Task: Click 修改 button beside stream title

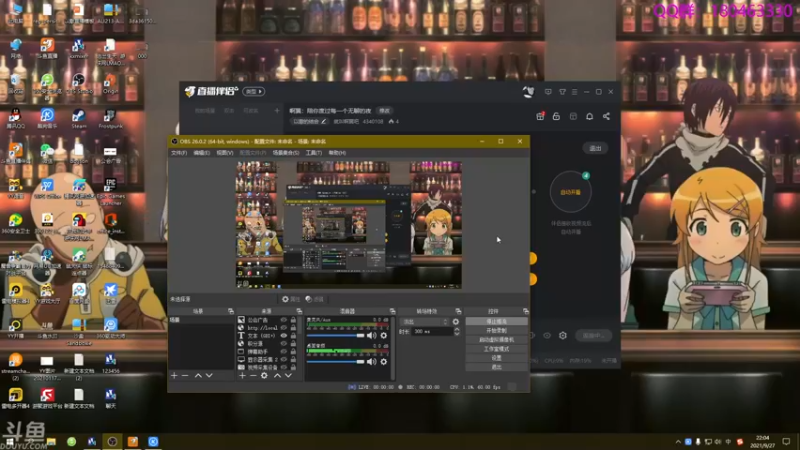Action: (x=385, y=111)
